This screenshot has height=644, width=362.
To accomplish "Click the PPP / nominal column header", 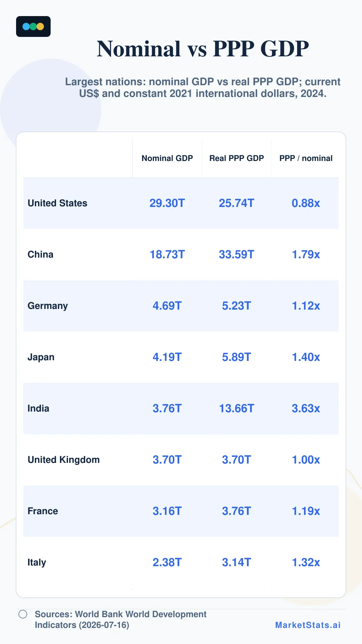I will tap(306, 158).
